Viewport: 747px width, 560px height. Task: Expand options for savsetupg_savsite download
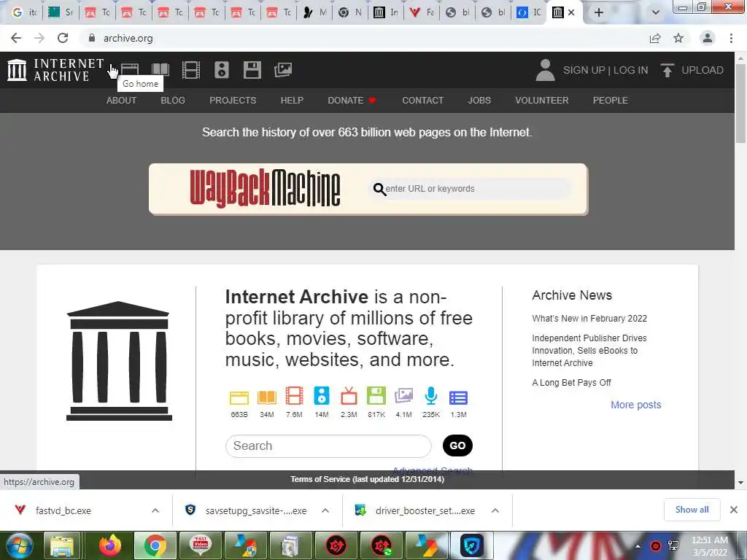pos(325,510)
